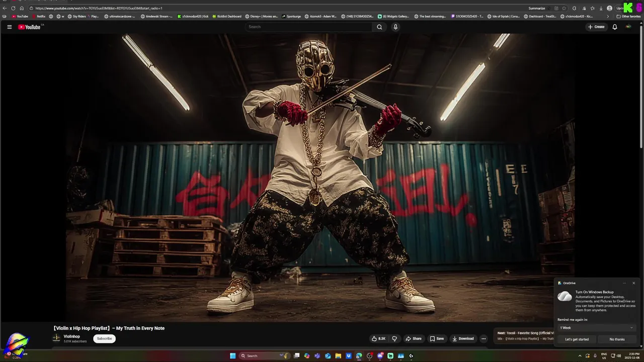This screenshot has width=644, height=362.
Task: Reload the page in browser
Action: pyautogui.click(x=13, y=8)
